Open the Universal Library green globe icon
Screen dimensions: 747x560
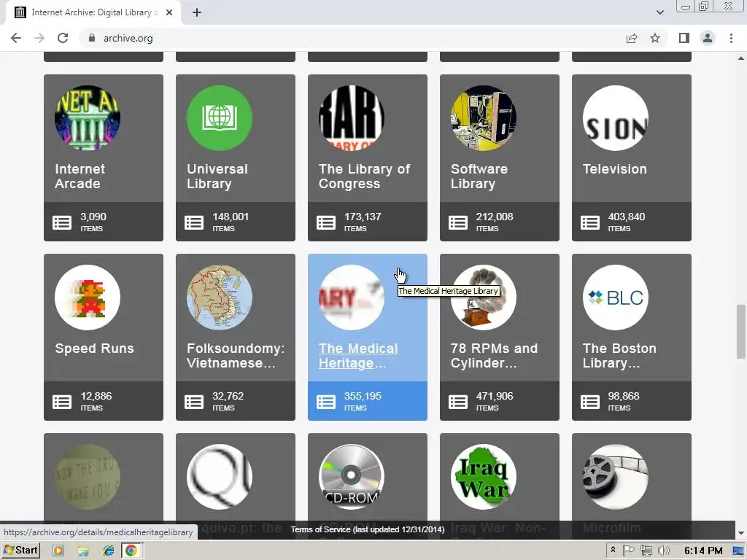tap(220, 118)
